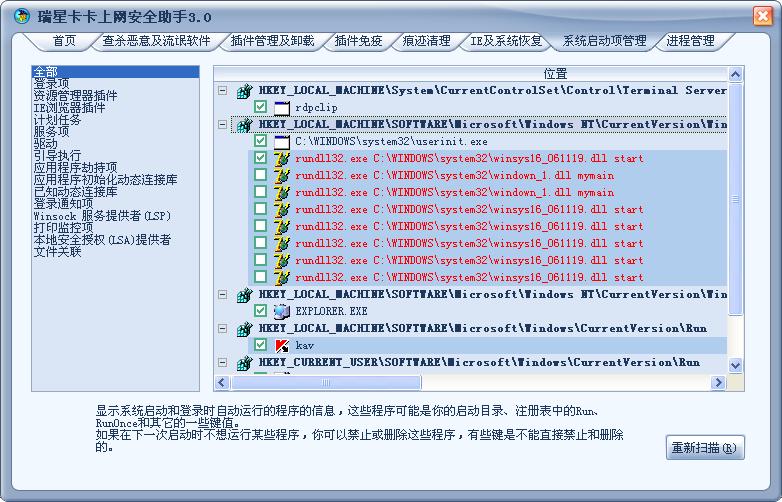Click the window icon beside rdpclip
This screenshot has width=782, height=502.
click(x=282, y=108)
